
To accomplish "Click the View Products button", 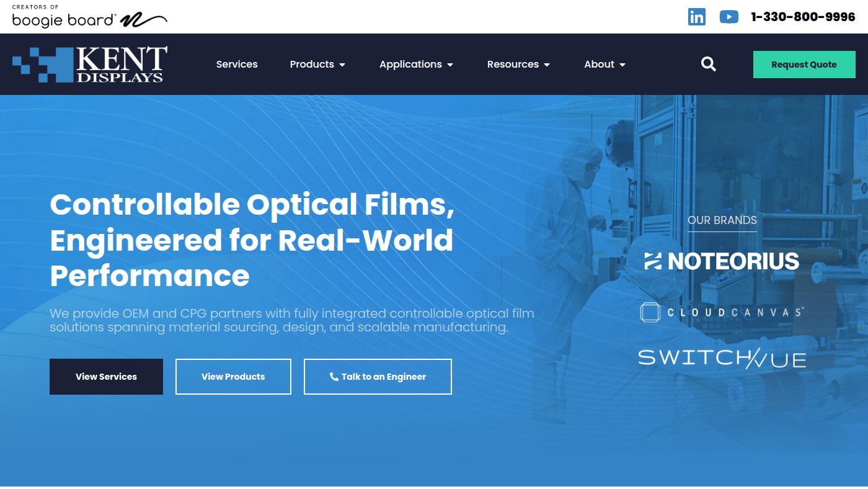I will point(233,377).
